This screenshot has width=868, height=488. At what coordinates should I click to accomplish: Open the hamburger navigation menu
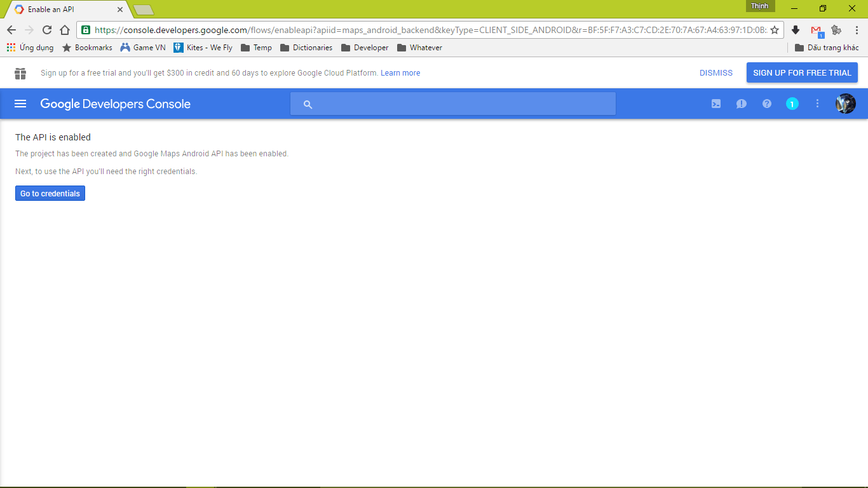point(20,104)
